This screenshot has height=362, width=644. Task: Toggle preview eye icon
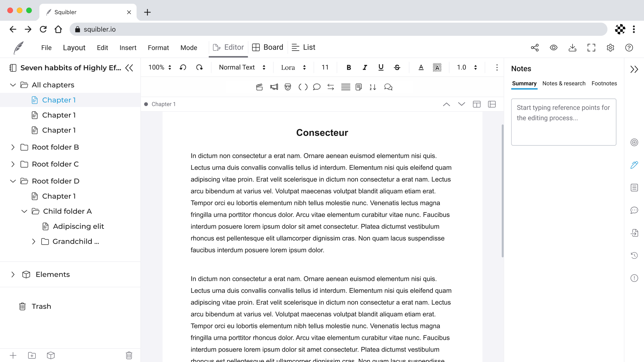[553, 48]
